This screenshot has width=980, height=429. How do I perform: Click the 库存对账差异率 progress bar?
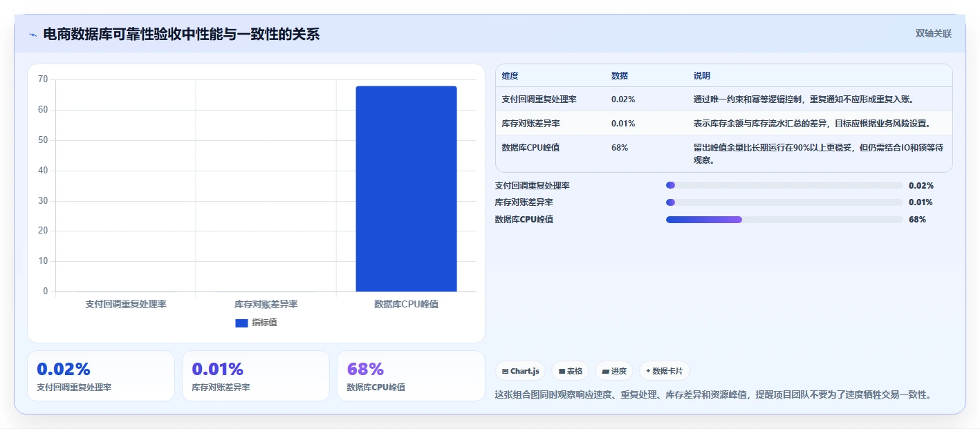(x=784, y=202)
